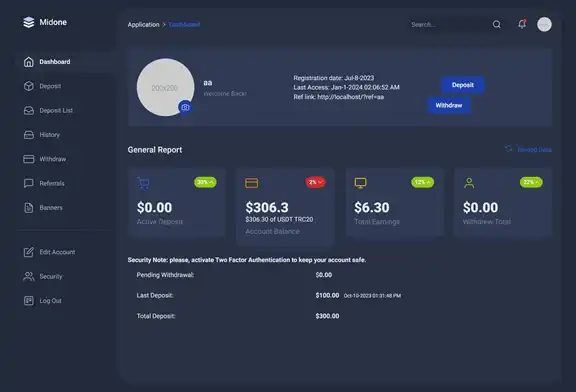Image resolution: width=576 pixels, height=392 pixels.
Task: Click the General Report heading
Action: tap(155, 150)
